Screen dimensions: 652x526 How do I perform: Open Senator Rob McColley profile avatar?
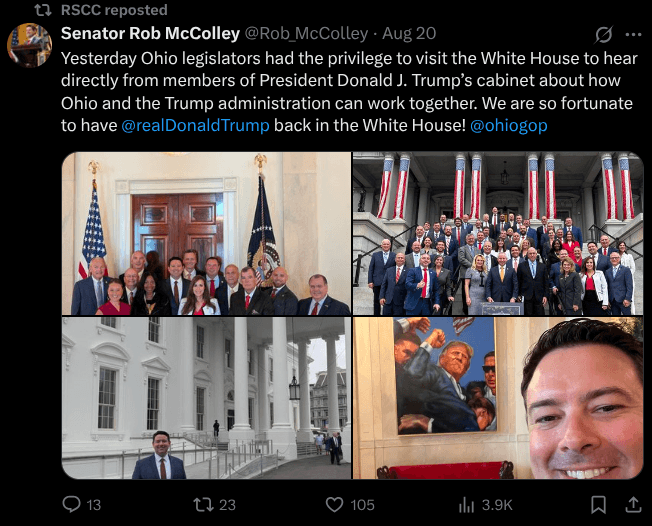tap(30, 45)
